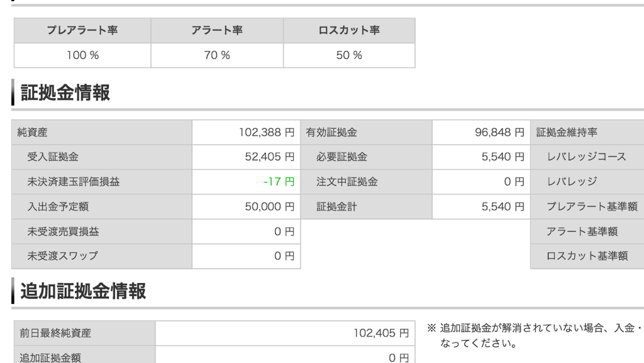Select the 50 % loss-cut rate value

point(349,55)
